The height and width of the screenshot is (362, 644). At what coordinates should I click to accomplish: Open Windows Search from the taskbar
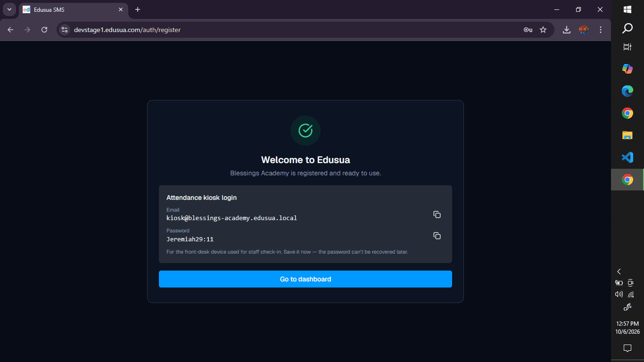point(627,29)
